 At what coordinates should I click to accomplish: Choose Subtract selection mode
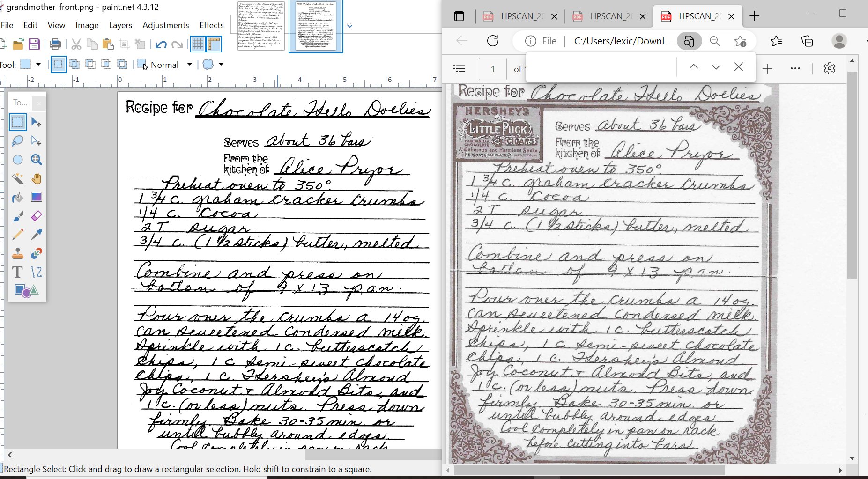point(90,65)
